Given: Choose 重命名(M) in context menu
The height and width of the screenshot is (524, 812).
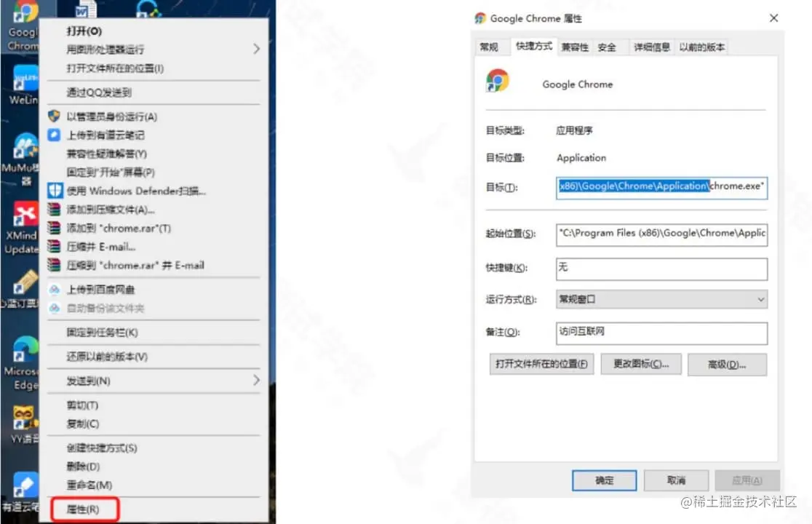Looking at the screenshot, I should (89, 485).
